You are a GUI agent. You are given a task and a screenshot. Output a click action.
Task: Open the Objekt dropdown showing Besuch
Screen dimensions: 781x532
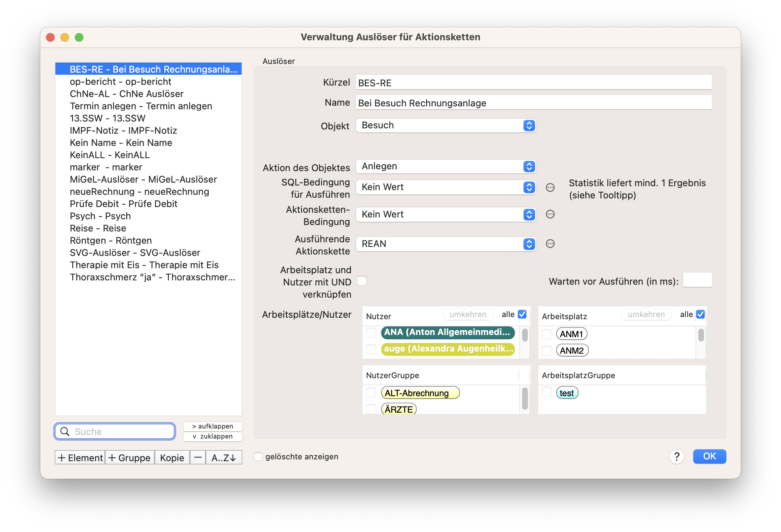tap(446, 125)
